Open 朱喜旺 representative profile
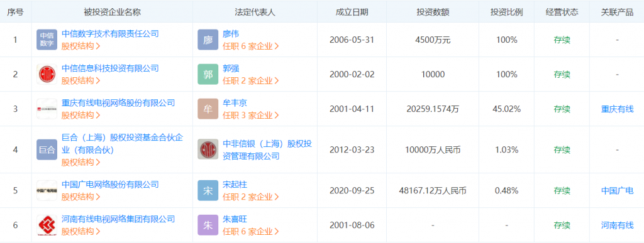644x243 pixels. (235, 219)
